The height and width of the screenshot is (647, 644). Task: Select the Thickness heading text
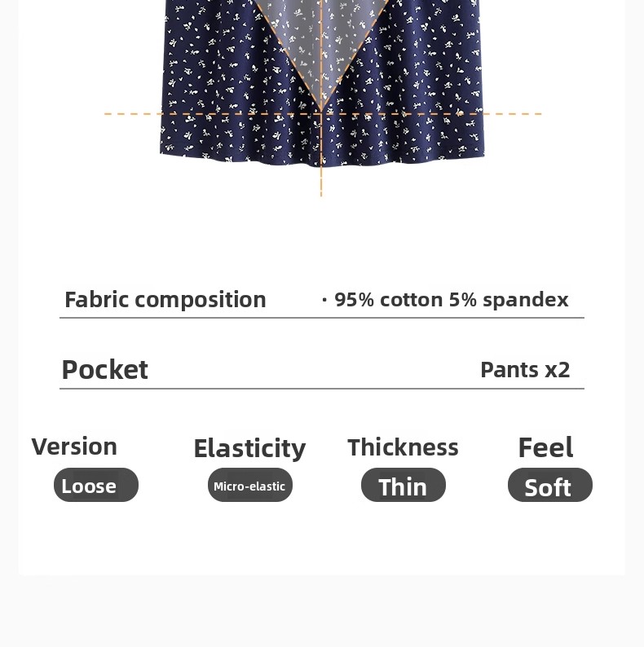pyautogui.click(x=403, y=447)
